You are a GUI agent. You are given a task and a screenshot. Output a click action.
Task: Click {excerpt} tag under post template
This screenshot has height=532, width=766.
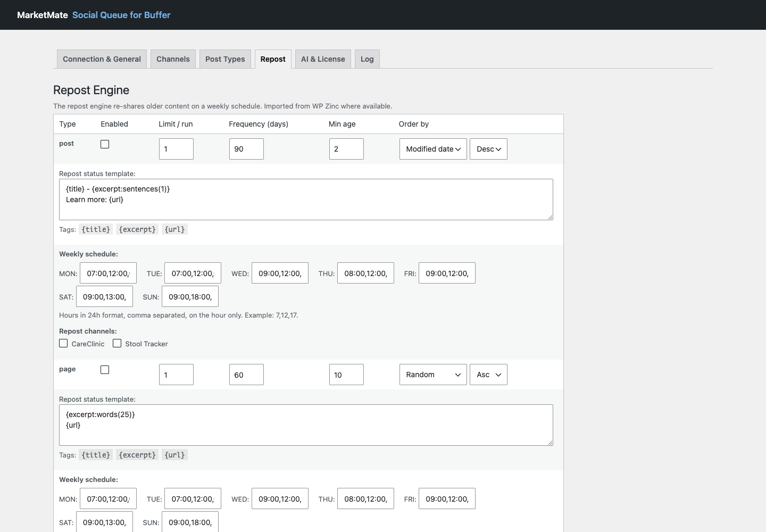pos(137,229)
